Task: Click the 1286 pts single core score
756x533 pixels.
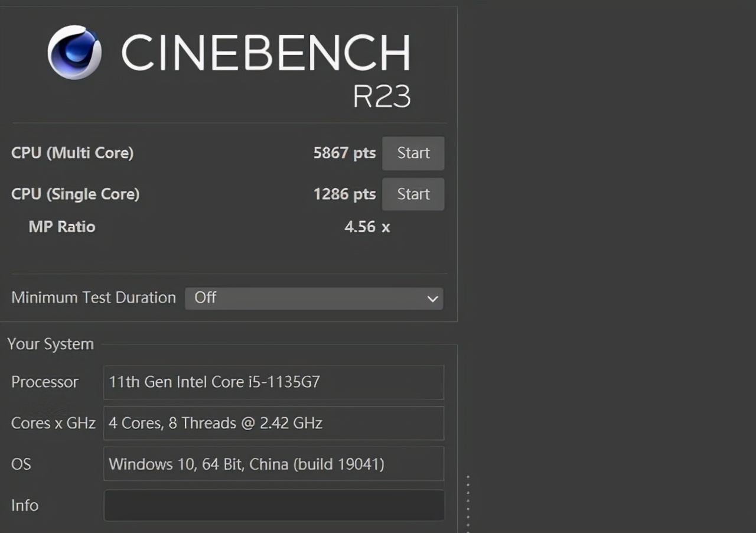Action: point(344,194)
